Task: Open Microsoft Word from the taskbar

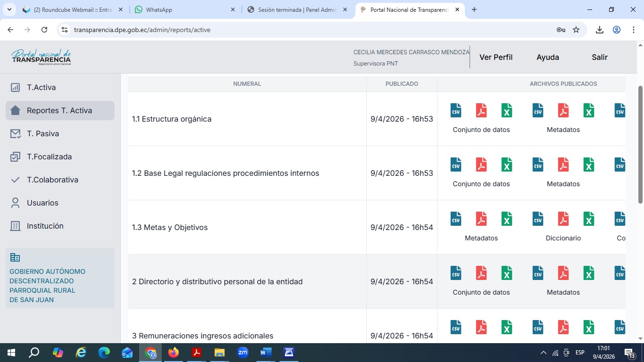Action: coord(266,353)
